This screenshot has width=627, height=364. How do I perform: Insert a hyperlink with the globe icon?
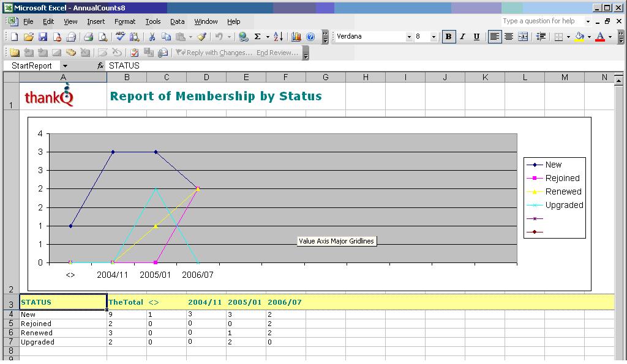(243, 37)
